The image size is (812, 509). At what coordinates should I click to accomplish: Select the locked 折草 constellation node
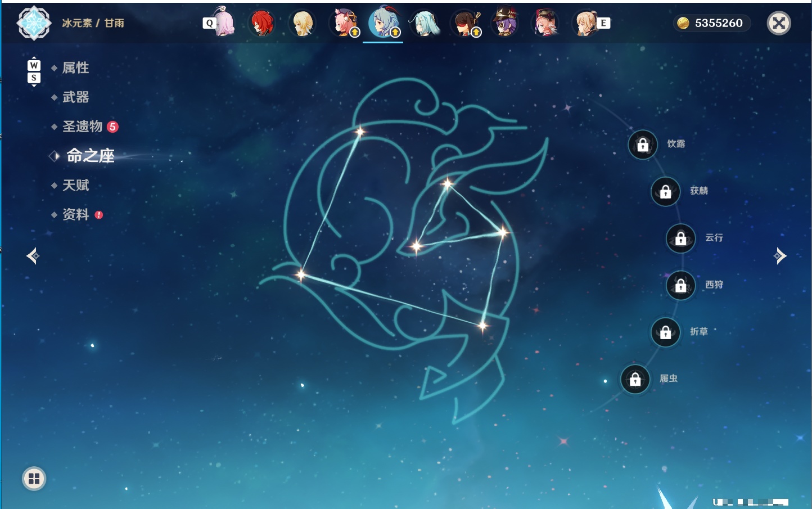(x=666, y=332)
